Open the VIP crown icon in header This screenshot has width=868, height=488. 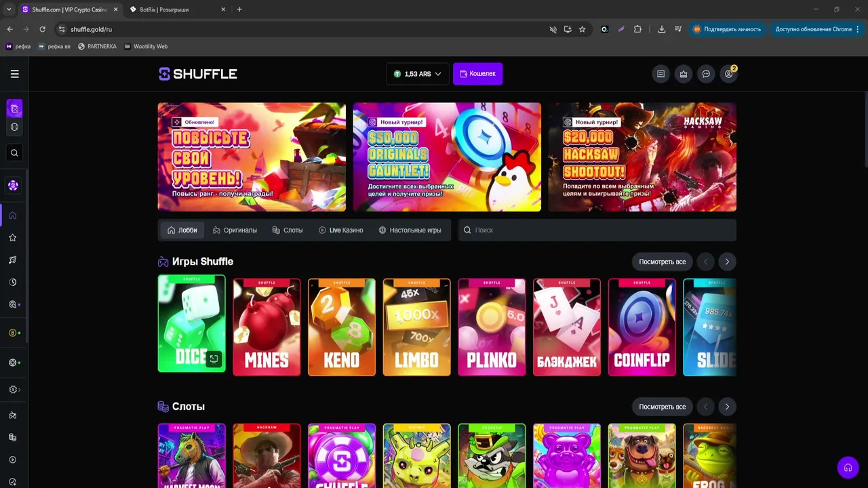684,74
